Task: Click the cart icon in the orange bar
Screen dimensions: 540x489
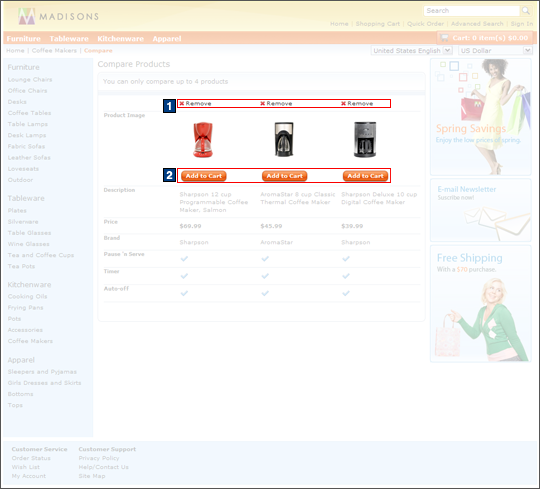Action: 444,38
